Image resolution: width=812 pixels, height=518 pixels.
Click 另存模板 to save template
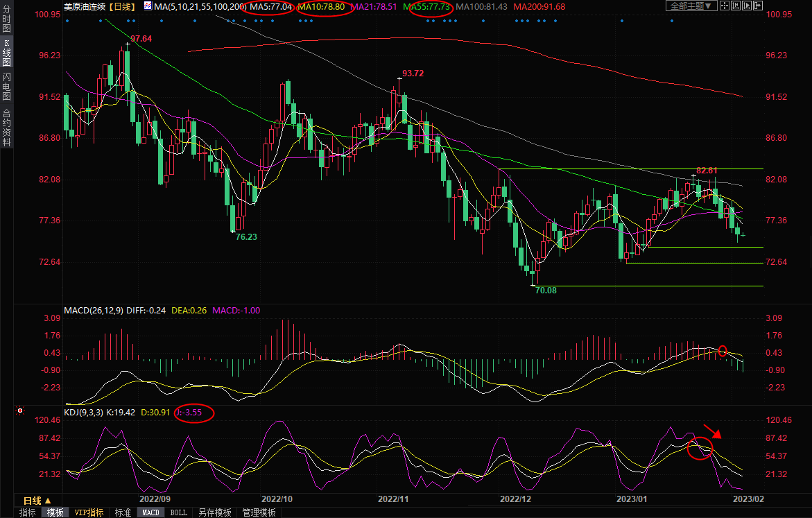coord(214,512)
